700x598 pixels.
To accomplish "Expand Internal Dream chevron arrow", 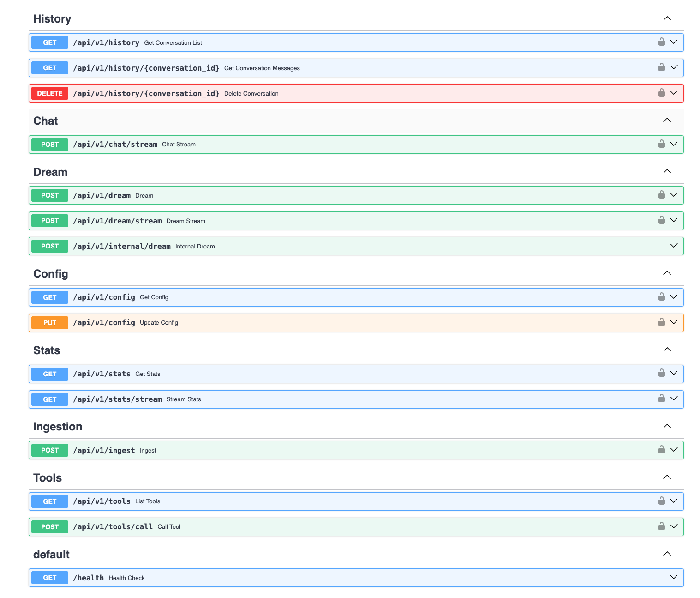I will point(674,246).
